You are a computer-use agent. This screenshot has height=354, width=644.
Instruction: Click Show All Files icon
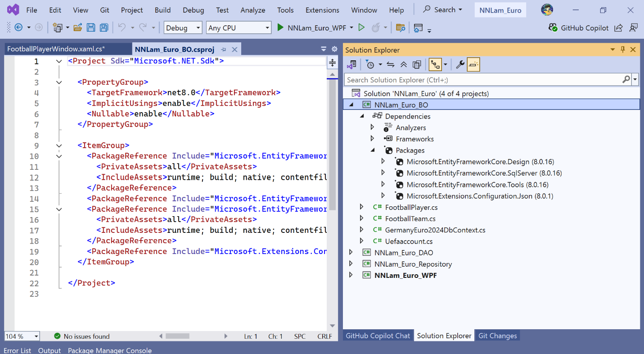417,65
